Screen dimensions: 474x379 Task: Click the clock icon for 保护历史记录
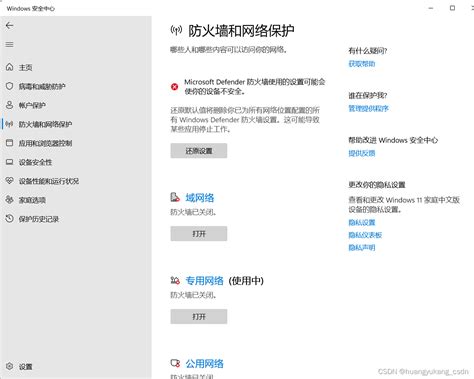click(9, 219)
